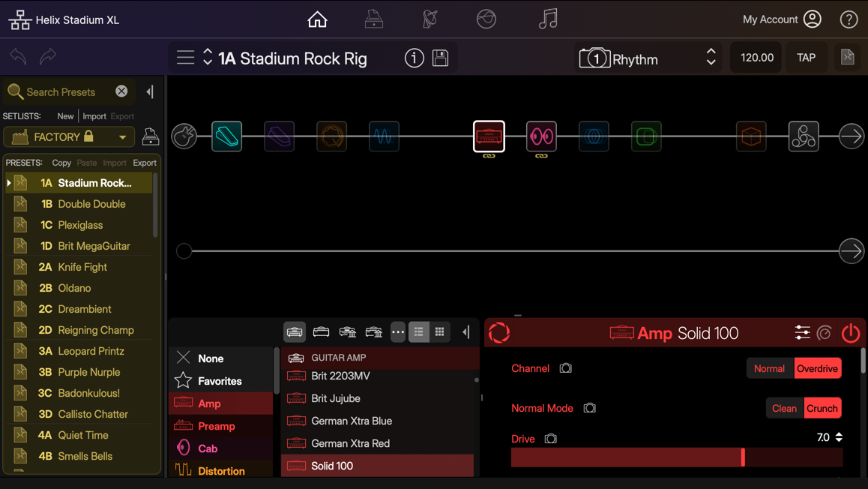This screenshot has height=489, width=868.
Task: Click the Home icon in top bar
Action: pyautogui.click(x=317, y=19)
